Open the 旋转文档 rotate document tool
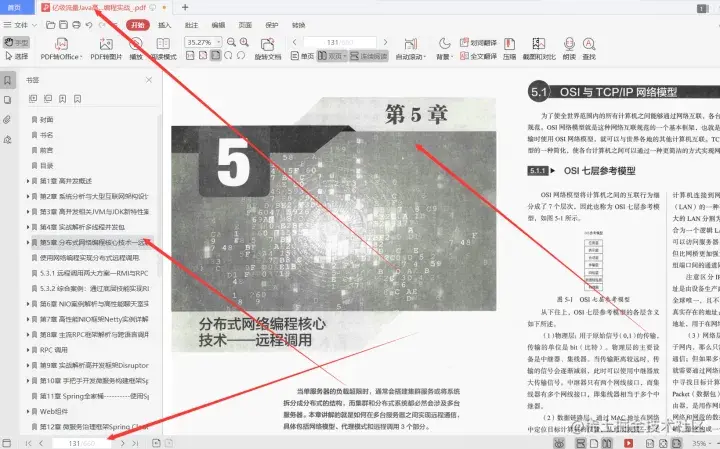Image resolution: width=720 pixels, height=449 pixels. click(268, 49)
